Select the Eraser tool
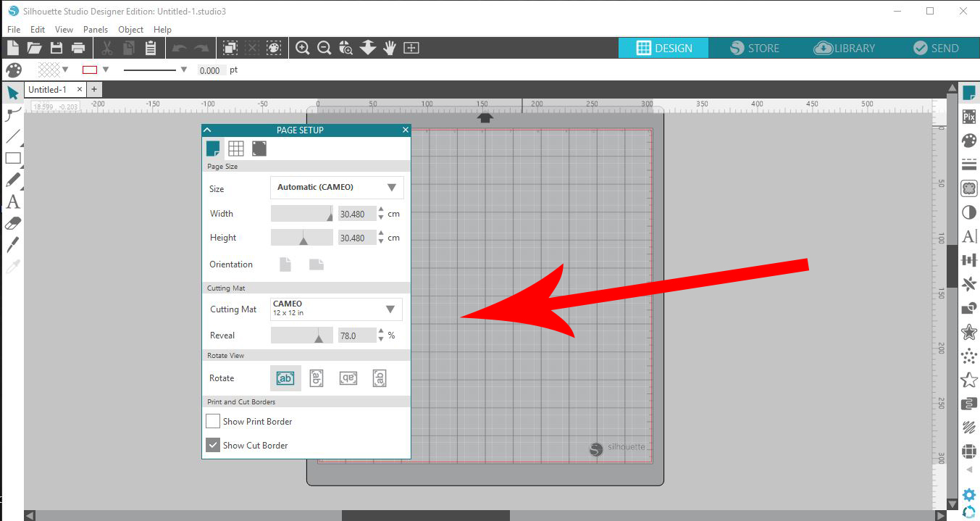Screen dimensions: 980x521 pos(12,224)
